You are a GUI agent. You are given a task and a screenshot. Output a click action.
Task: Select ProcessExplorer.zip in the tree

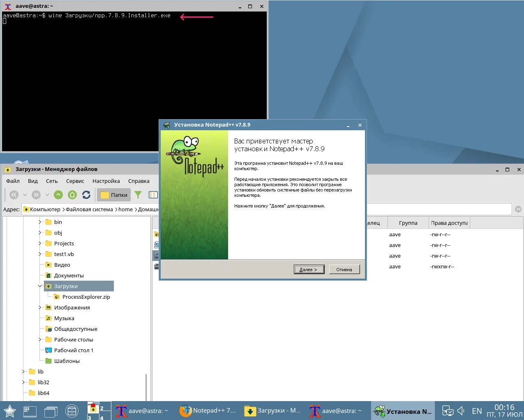(82, 297)
